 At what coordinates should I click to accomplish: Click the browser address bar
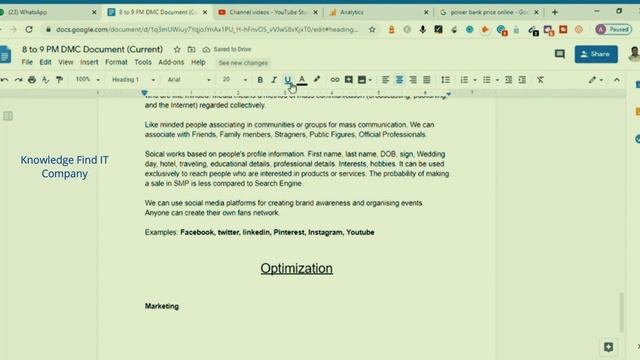click(x=207, y=29)
